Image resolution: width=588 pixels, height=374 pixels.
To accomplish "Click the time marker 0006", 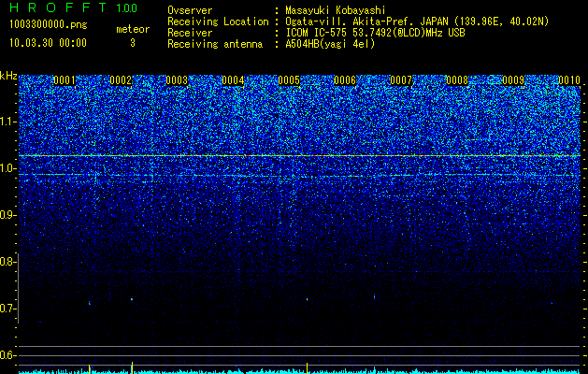I will pyautogui.click(x=345, y=80).
